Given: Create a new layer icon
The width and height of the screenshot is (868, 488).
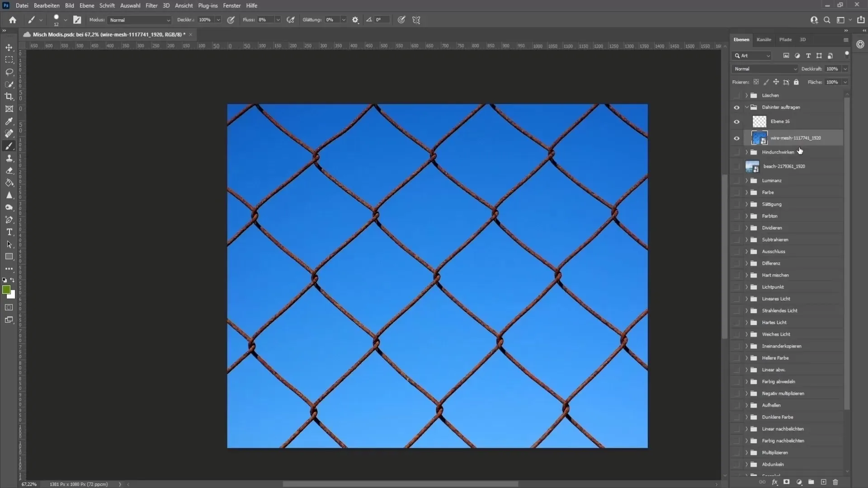Looking at the screenshot, I should [x=823, y=482].
